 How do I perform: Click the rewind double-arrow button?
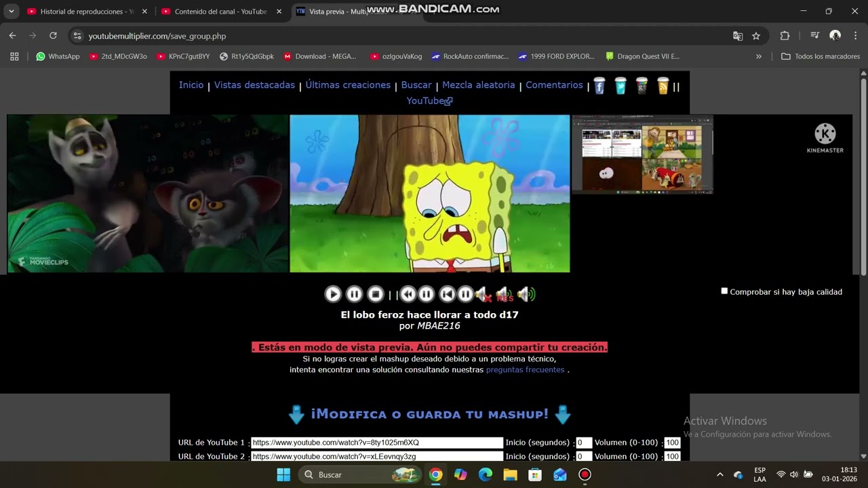coord(408,294)
